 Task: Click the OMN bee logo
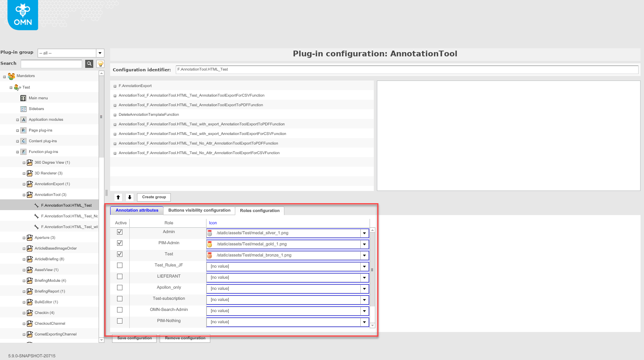point(22,15)
